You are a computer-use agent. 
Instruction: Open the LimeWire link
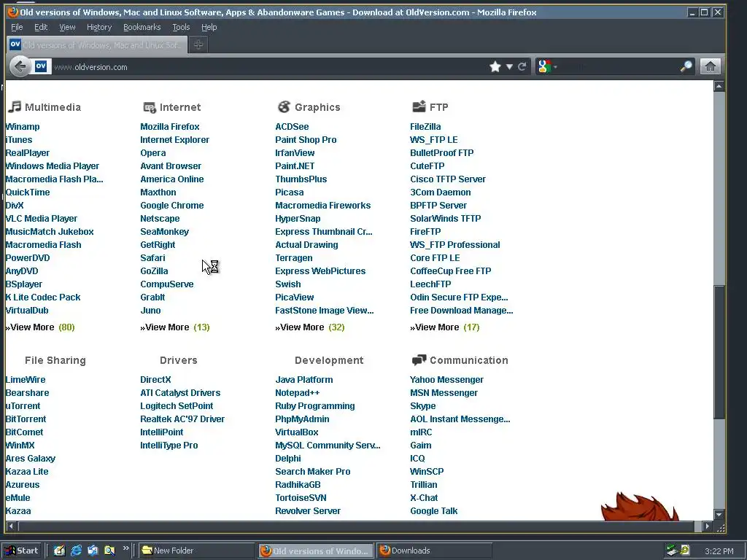click(26, 379)
